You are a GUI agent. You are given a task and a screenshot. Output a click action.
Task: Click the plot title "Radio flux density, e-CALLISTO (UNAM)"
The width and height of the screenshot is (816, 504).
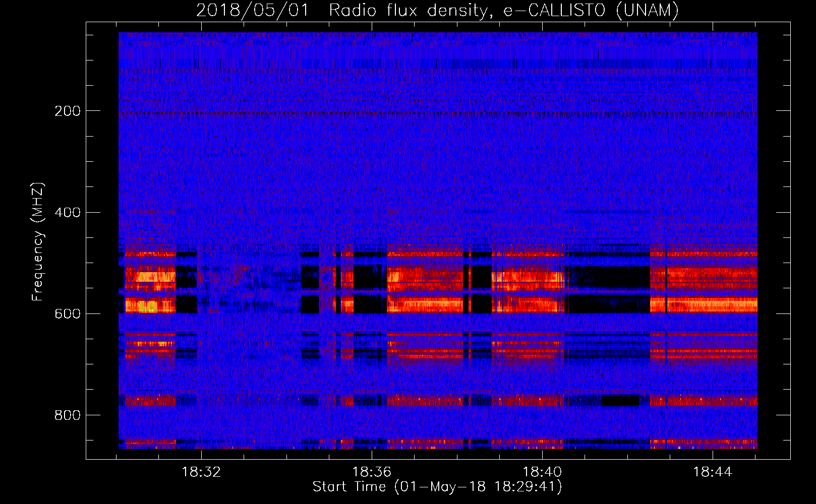tap(504, 11)
